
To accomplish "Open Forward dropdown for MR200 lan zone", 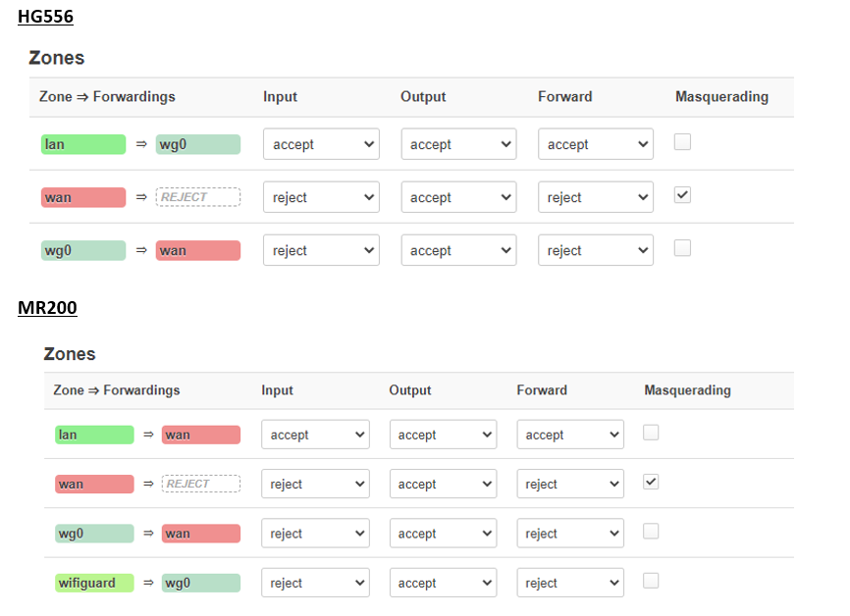I will point(570,435).
